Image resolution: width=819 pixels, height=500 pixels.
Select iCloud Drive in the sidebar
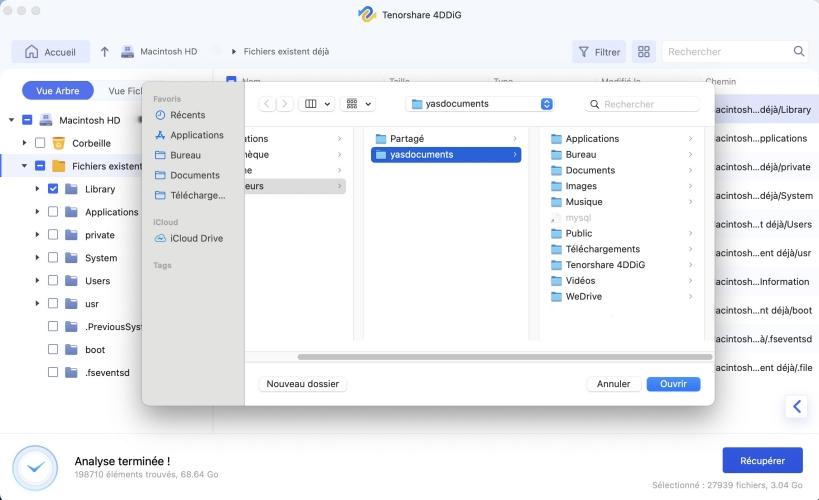(196, 238)
